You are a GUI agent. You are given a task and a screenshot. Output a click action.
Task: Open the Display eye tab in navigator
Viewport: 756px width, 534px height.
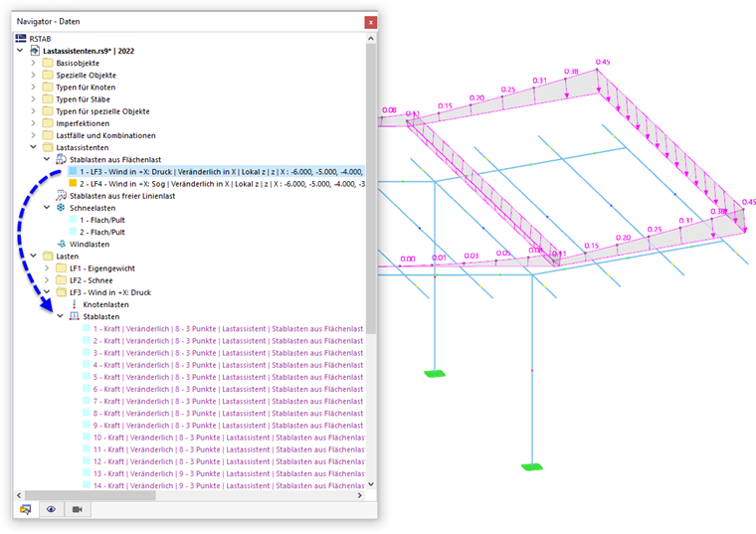tap(51, 509)
